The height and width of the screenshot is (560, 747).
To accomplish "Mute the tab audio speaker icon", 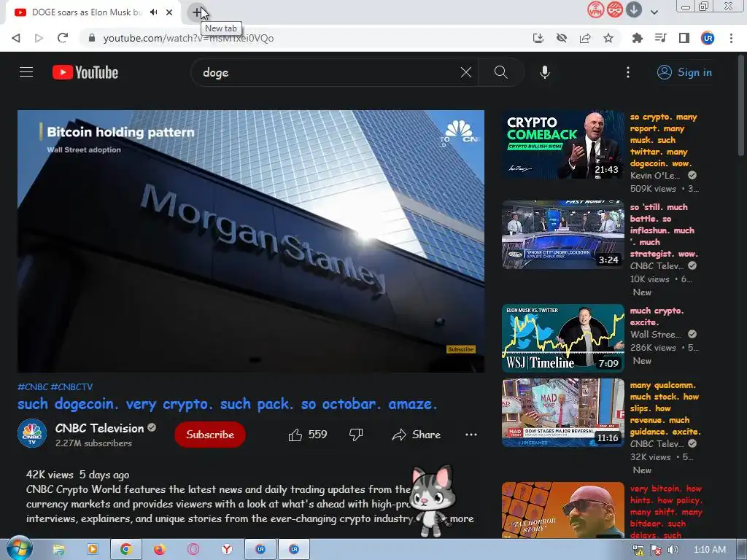I will 153,12.
